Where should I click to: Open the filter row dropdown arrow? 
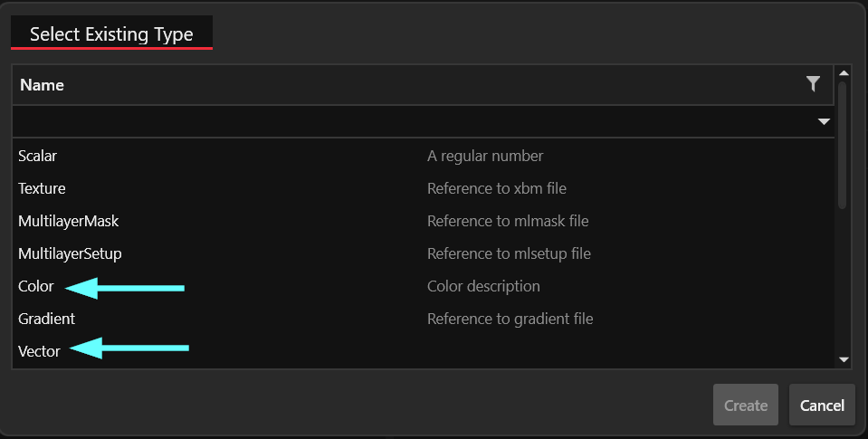point(824,121)
